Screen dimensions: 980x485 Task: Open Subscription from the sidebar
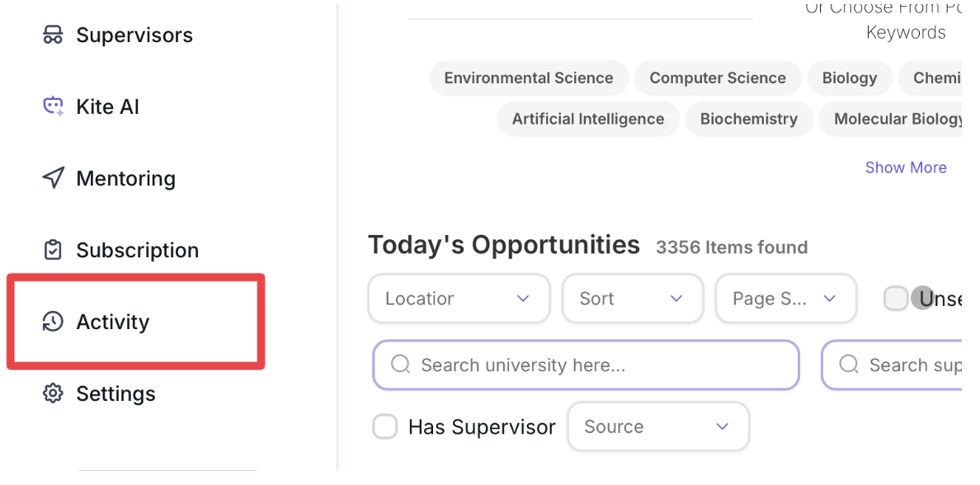tap(137, 250)
